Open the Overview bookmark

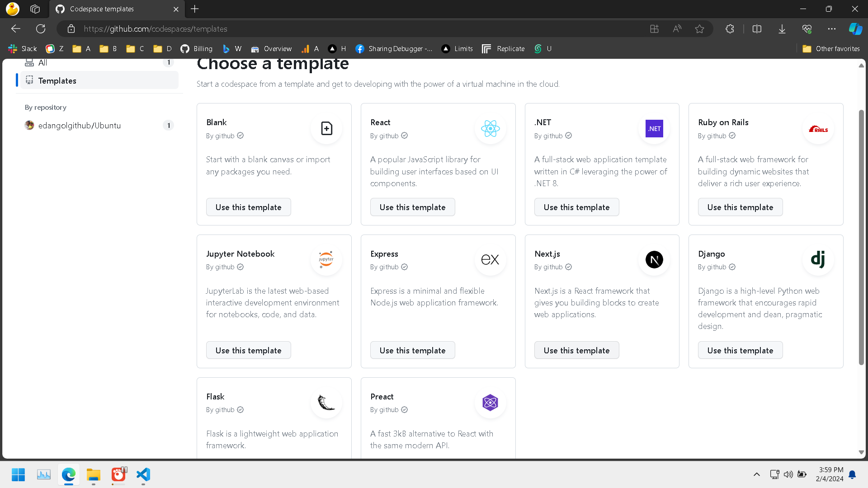(x=271, y=49)
